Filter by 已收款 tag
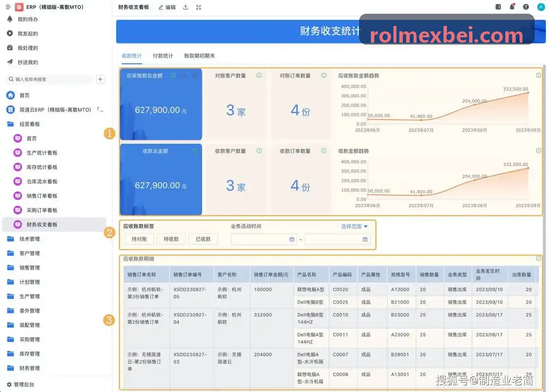This screenshot has width=548, height=392. click(x=204, y=239)
